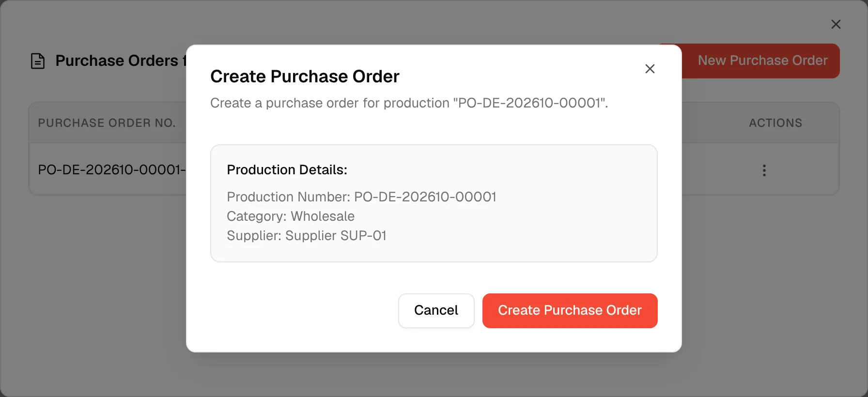
Task: Click the Category: Wholesale text
Action: click(291, 216)
